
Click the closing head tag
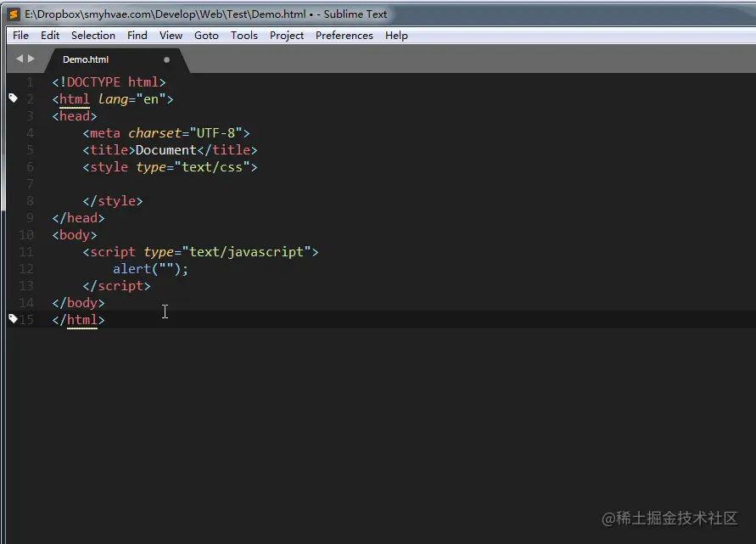78,218
